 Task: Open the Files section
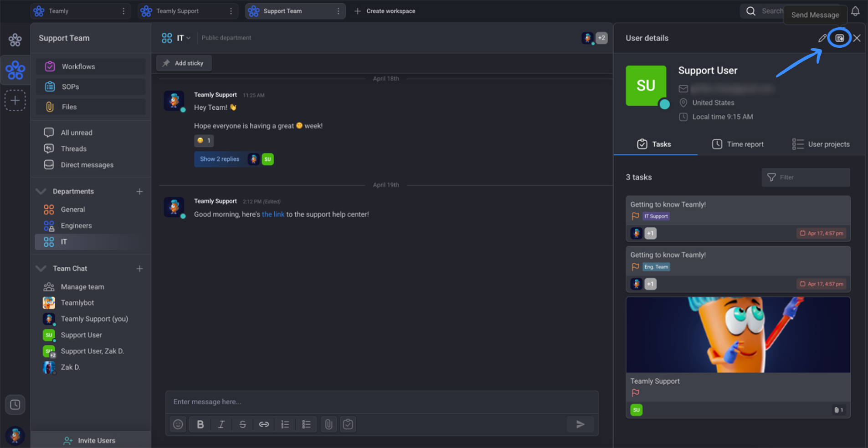point(91,107)
